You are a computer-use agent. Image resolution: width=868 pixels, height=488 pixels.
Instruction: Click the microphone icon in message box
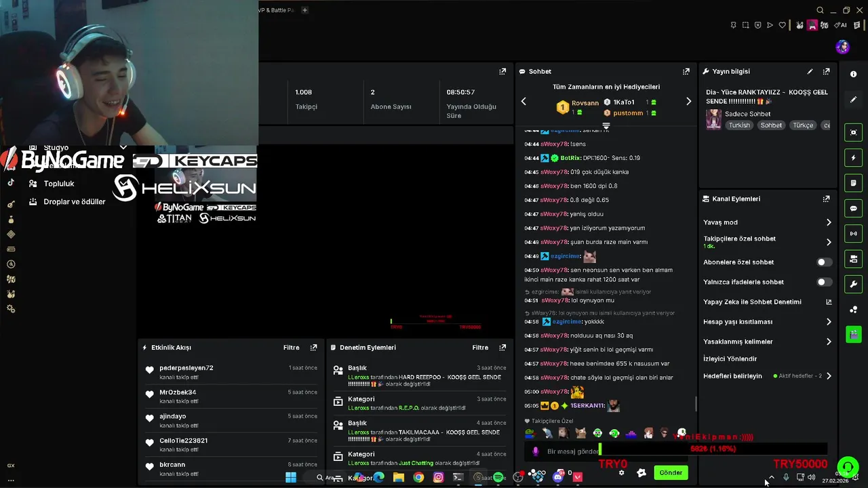[x=536, y=451]
